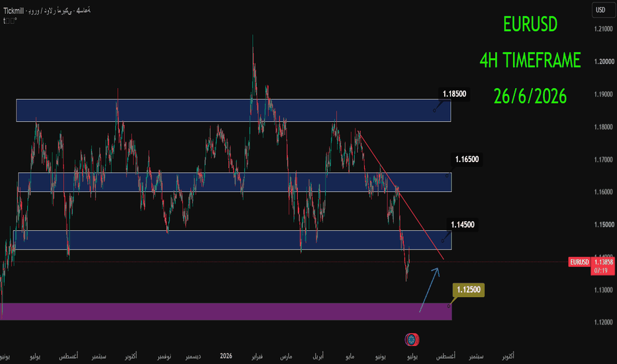
Task: Select the 1.18500 callout label
Action: click(454, 94)
